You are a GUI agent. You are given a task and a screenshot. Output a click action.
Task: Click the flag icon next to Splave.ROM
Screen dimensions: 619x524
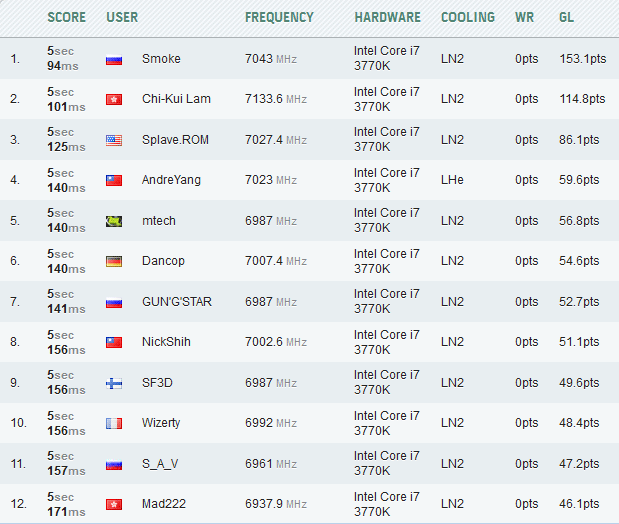click(114, 140)
